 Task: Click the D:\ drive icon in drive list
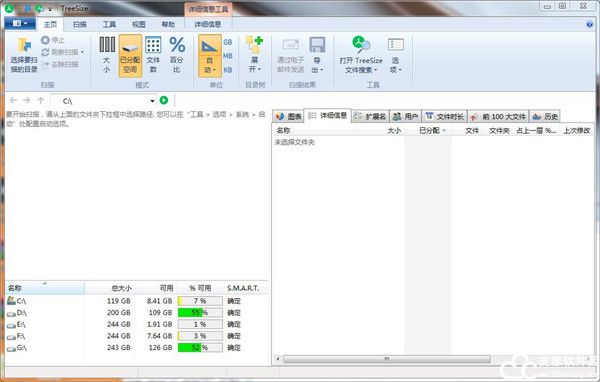[x=11, y=313]
